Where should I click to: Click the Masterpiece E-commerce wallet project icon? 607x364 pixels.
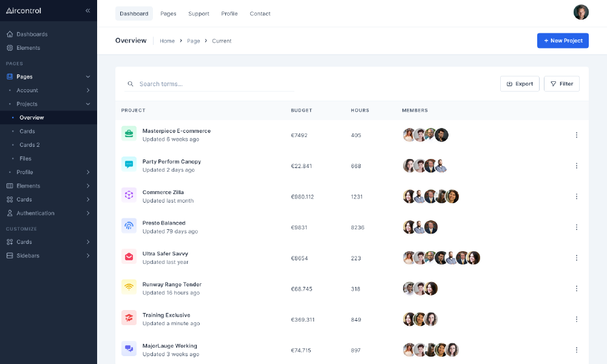[x=129, y=134]
